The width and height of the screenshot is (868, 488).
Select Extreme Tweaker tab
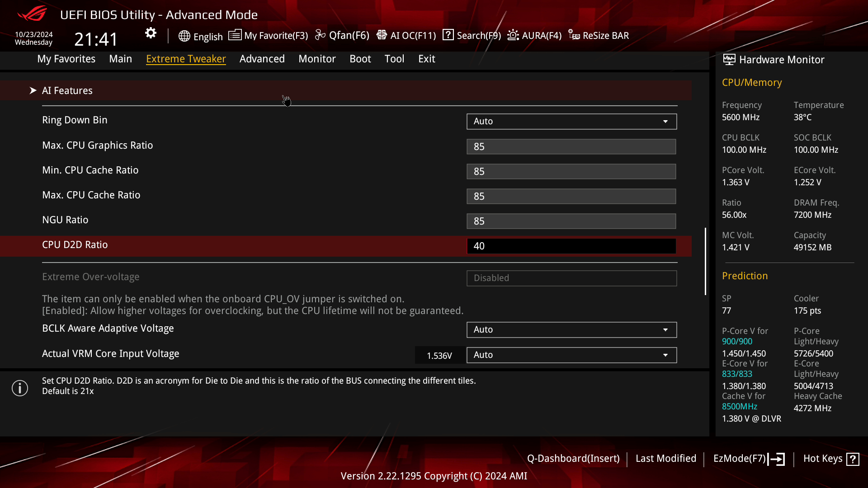(185, 58)
